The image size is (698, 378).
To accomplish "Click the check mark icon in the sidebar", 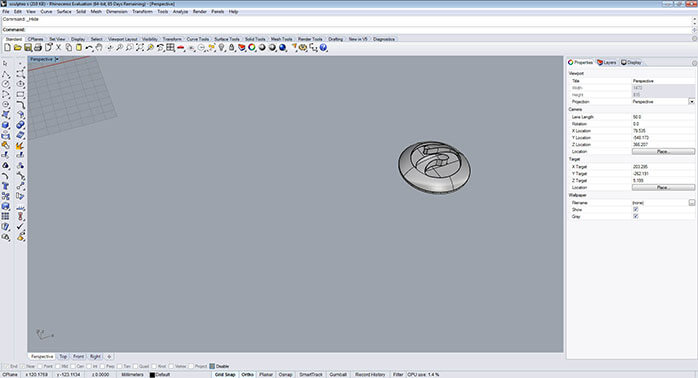I will 20,227.
